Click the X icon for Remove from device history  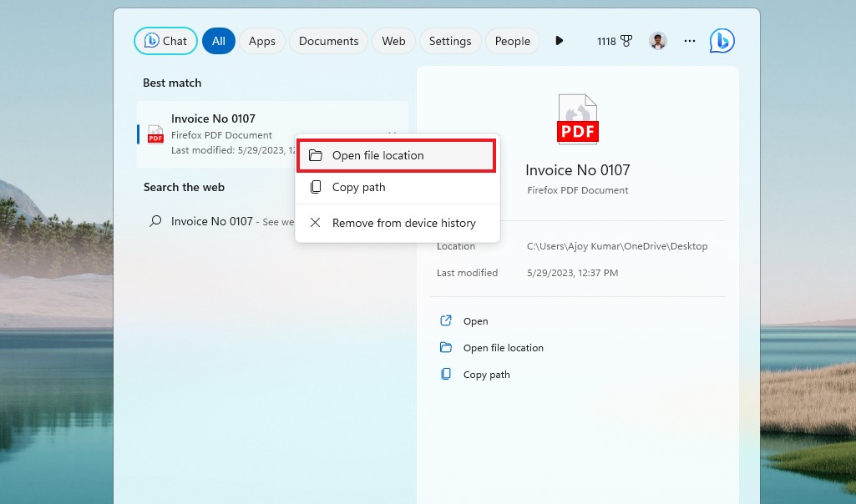pyautogui.click(x=315, y=223)
